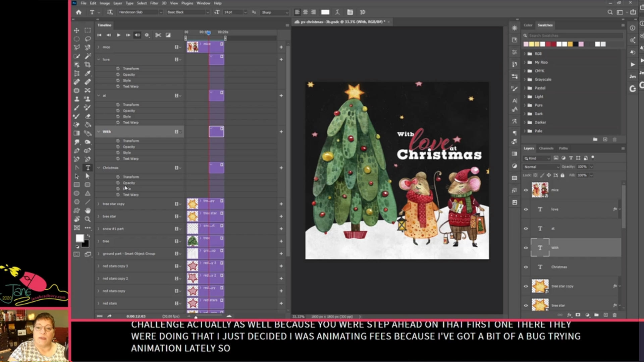Expand the mice track in Timeline

[99, 47]
